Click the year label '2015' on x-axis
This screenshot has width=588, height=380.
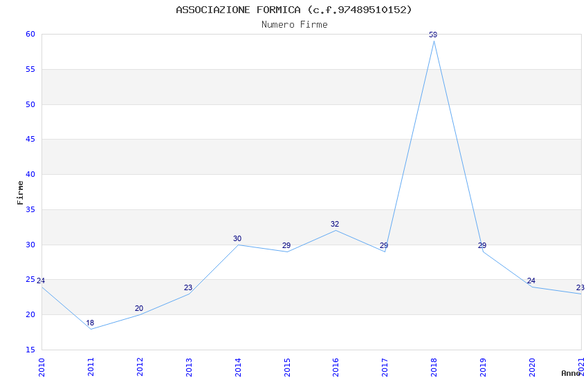pyautogui.click(x=287, y=368)
